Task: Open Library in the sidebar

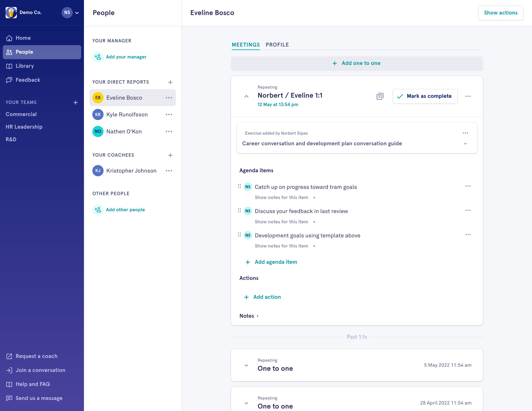Action: pos(25,66)
